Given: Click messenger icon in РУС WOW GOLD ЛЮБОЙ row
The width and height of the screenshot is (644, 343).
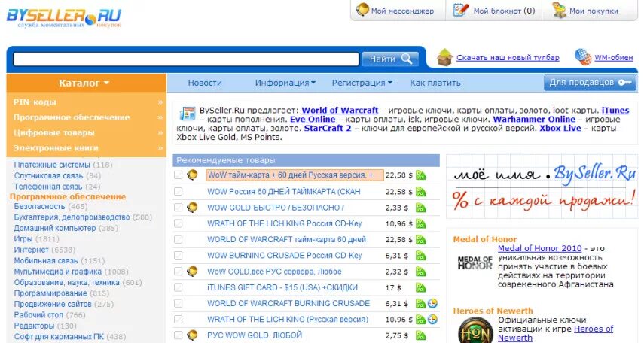Looking at the screenshot, I should pos(192,335).
